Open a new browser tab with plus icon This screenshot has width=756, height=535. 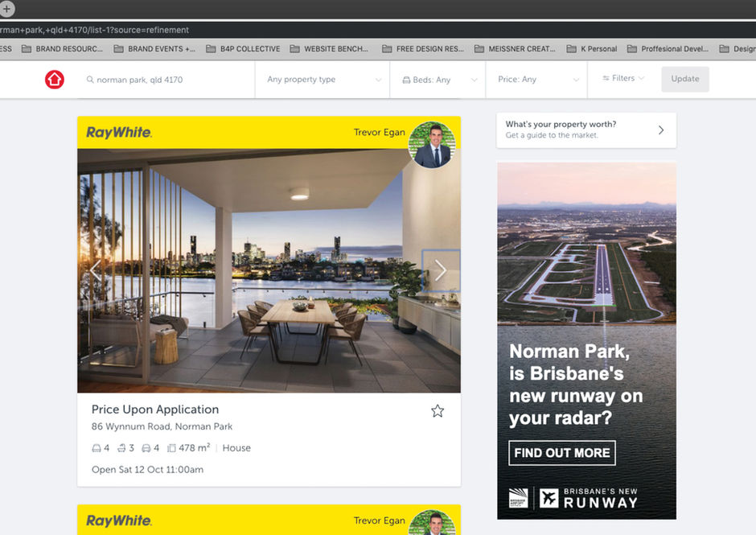6,8
